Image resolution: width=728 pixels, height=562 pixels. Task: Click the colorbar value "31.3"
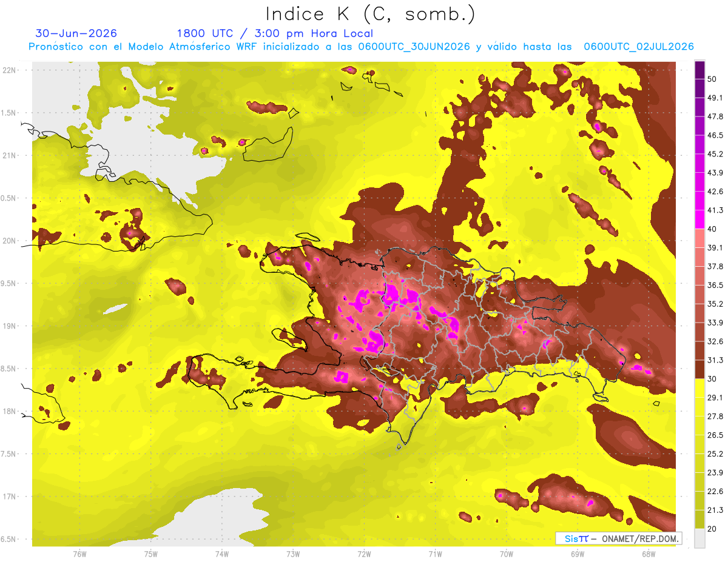pyautogui.click(x=715, y=360)
